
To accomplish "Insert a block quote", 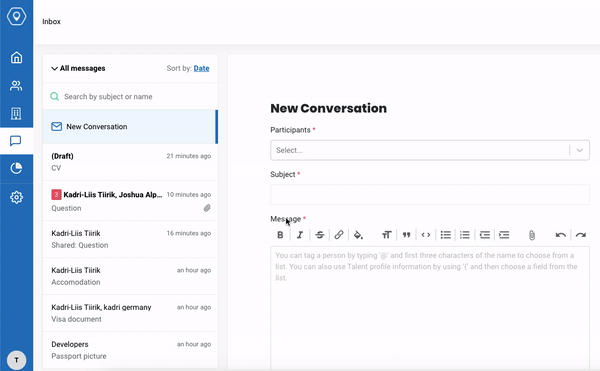I will (x=406, y=235).
